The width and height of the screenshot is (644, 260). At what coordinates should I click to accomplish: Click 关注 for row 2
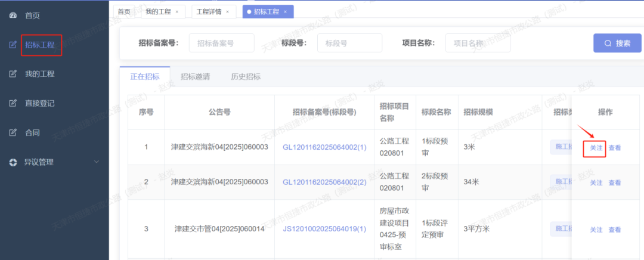pyautogui.click(x=596, y=183)
